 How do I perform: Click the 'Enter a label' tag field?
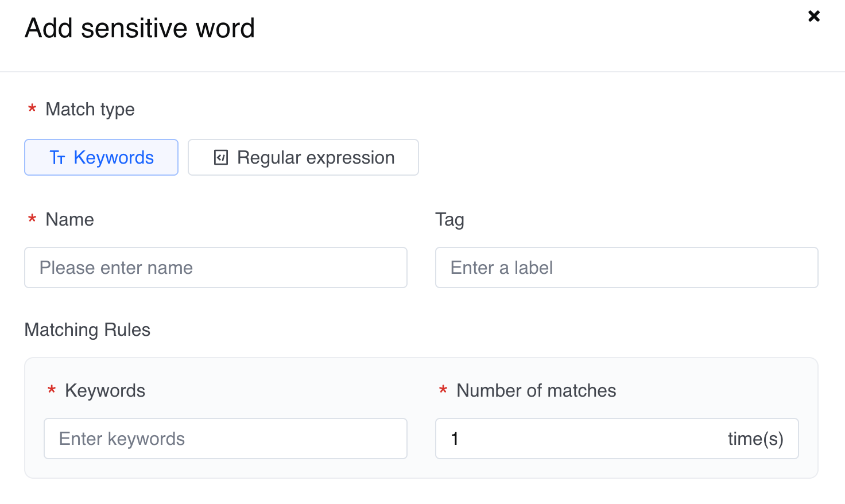626,267
